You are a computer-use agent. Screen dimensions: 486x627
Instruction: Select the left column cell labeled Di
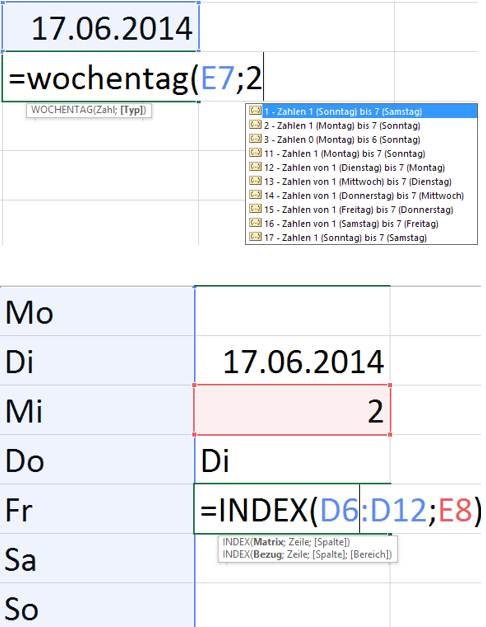pyautogui.click(x=97, y=361)
